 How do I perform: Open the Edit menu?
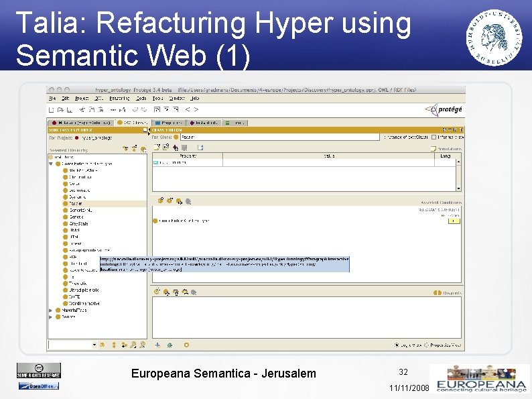(65, 99)
